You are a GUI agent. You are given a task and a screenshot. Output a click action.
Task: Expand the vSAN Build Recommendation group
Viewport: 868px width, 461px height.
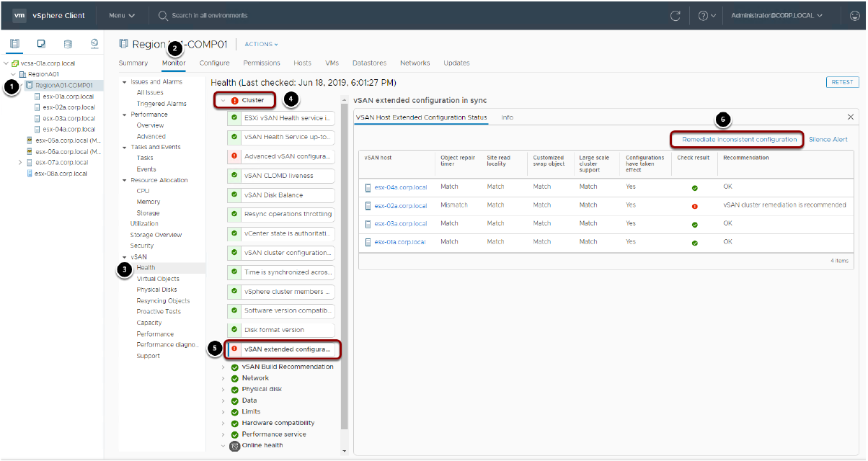(x=223, y=367)
